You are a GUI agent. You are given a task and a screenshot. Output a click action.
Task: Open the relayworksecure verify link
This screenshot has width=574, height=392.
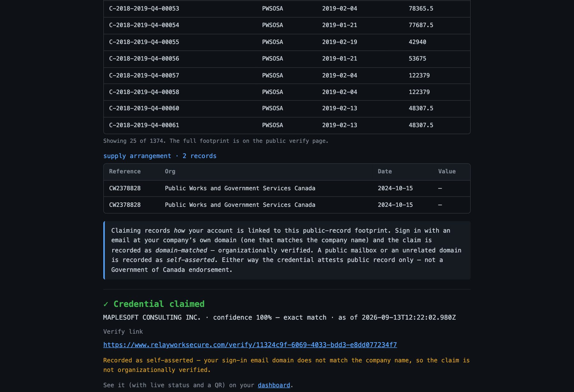coord(250,345)
